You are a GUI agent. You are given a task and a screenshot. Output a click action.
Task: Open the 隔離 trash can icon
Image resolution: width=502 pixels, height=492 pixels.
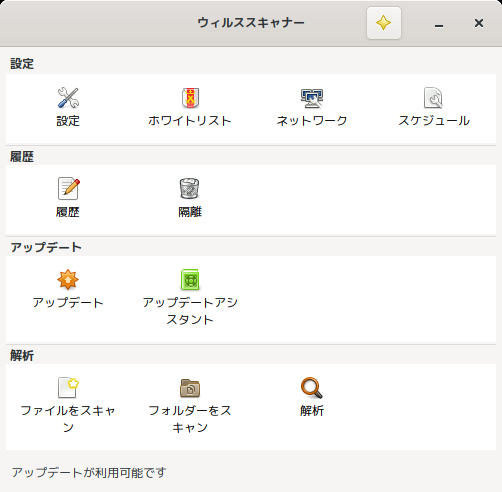[x=190, y=188]
